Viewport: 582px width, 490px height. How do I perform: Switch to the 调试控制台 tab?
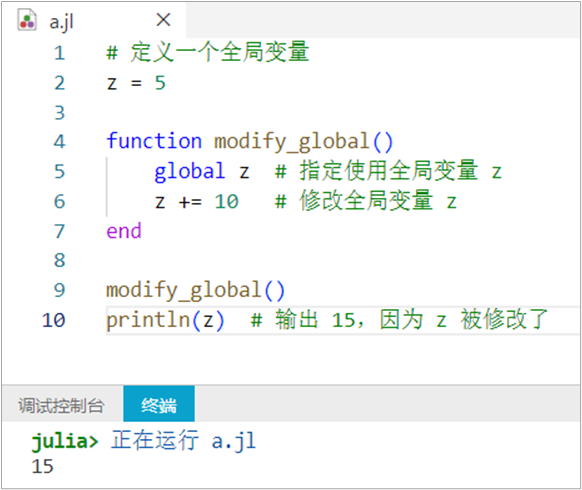pyautogui.click(x=61, y=405)
